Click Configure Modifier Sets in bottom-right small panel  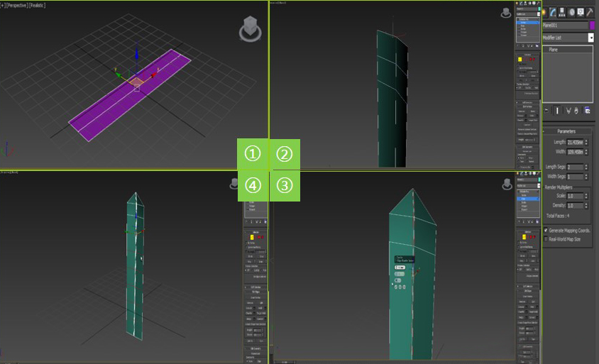coord(537,222)
